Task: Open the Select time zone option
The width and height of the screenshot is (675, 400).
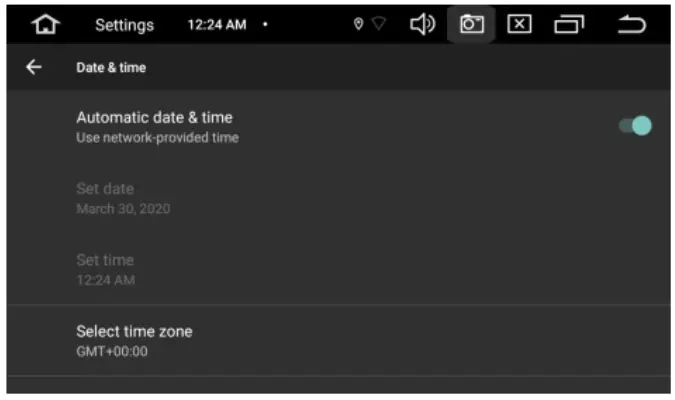Action: click(x=134, y=331)
